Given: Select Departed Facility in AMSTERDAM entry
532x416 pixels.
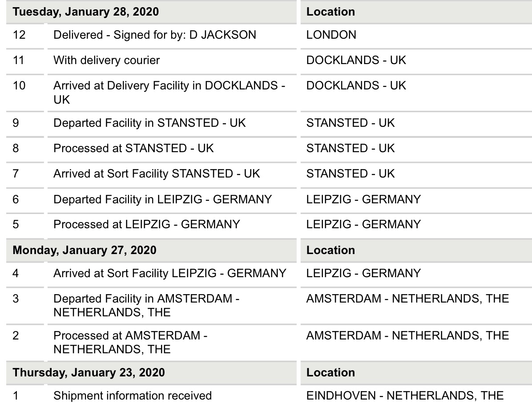Looking at the screenshot, I should coord(146,305).
